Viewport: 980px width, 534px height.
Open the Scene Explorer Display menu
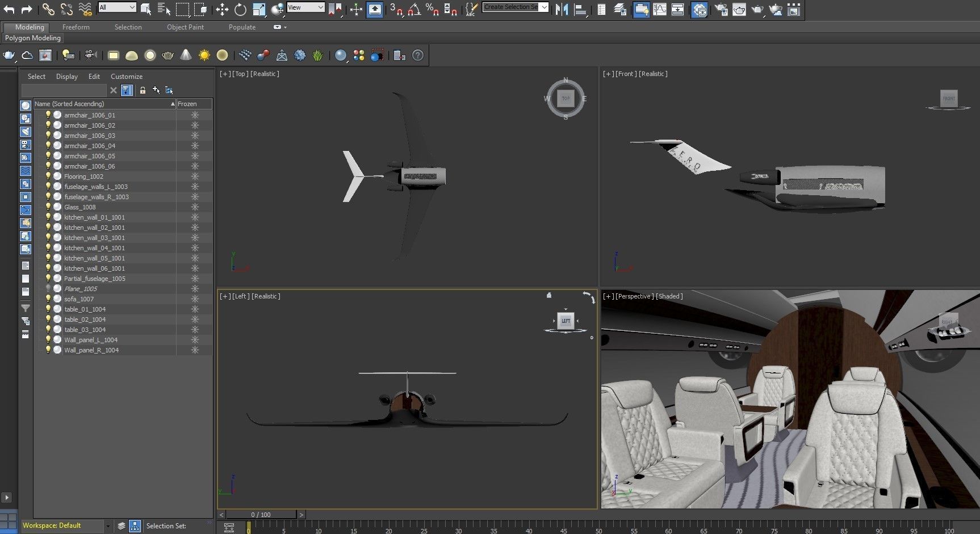coord(67,77)
